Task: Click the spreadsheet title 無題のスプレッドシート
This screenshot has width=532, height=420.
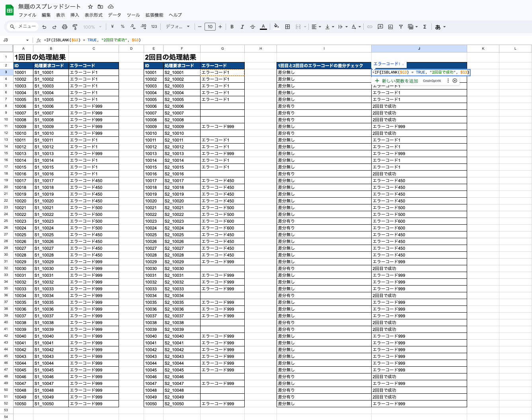Action: (x=50, y=7)
